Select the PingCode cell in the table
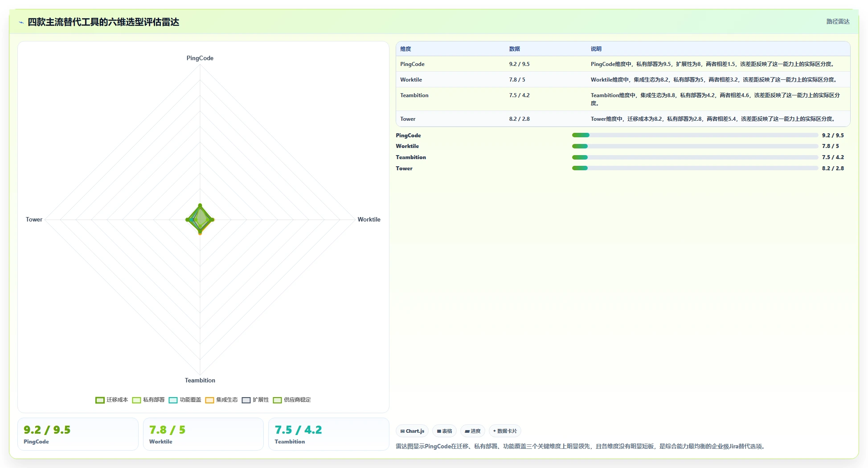Viewport: 868px width, 468px height. [412, 64]
